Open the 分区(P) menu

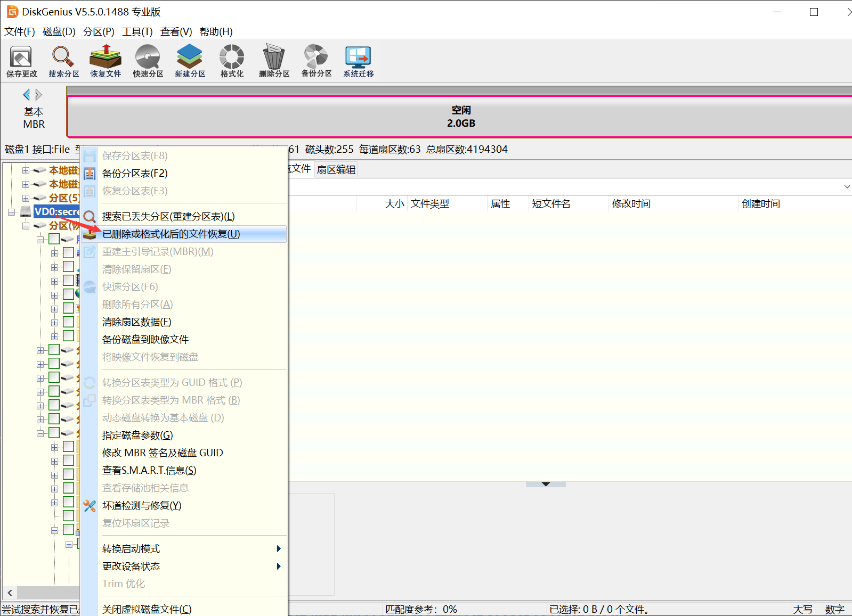pos(99,31)
